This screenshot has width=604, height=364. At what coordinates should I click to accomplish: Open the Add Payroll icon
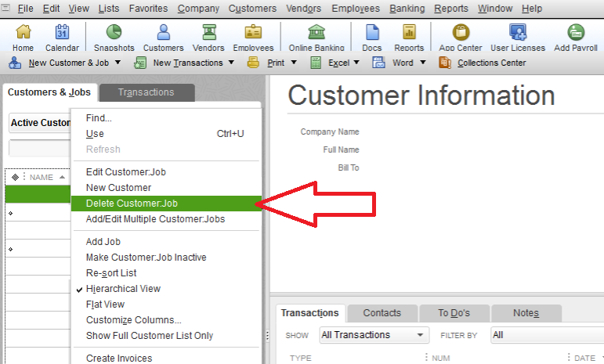(x=576, y=32)
